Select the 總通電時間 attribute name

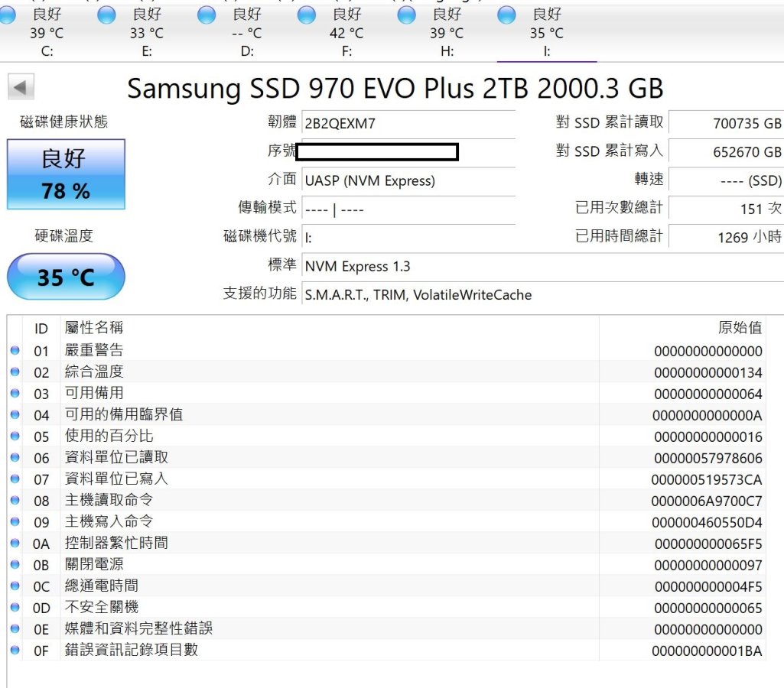click(x=102, y=586)
